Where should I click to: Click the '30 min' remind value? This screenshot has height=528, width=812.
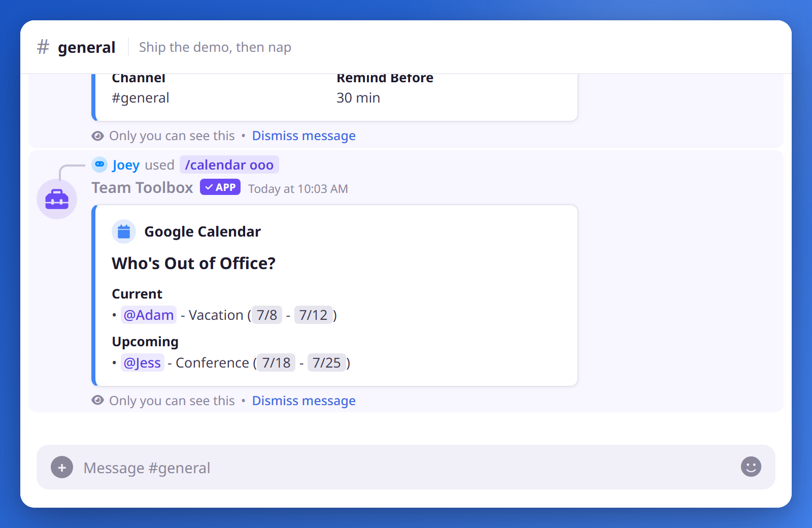tap(358, 98)
